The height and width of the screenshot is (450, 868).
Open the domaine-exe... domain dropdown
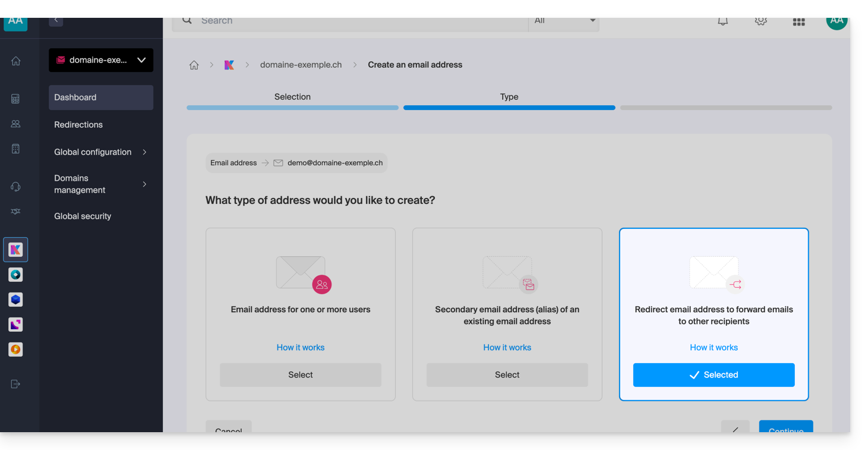pyautogui.click(x=101, y=60)
